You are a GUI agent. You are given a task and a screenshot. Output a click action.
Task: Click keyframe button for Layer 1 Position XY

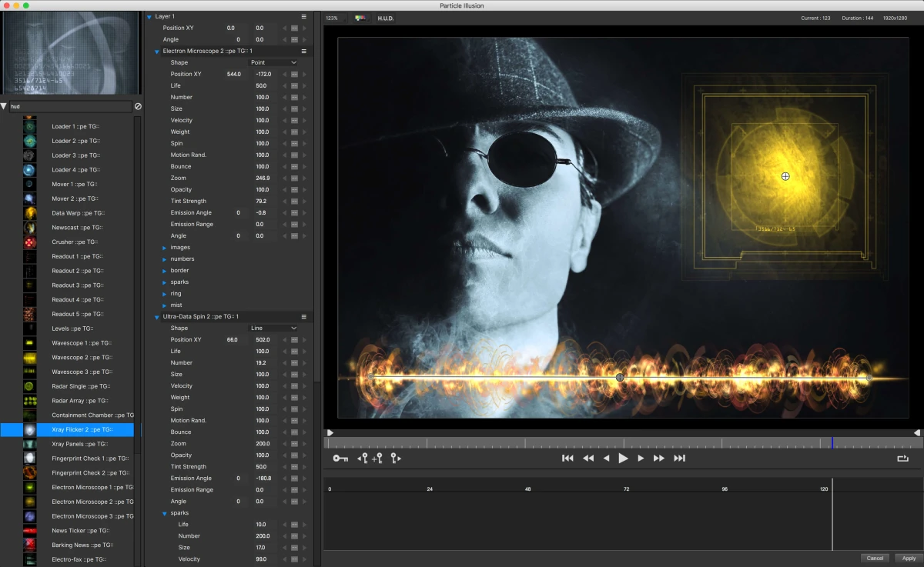(294, 28)
